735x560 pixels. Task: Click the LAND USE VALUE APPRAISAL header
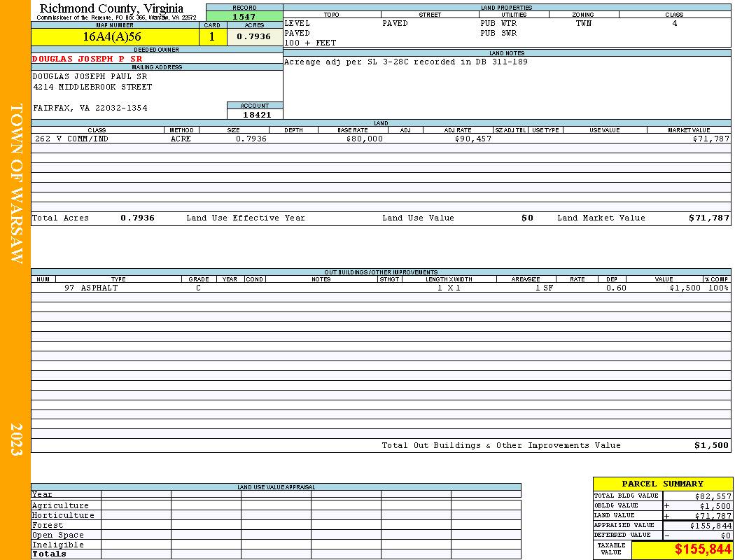click(x=276, y=487)
